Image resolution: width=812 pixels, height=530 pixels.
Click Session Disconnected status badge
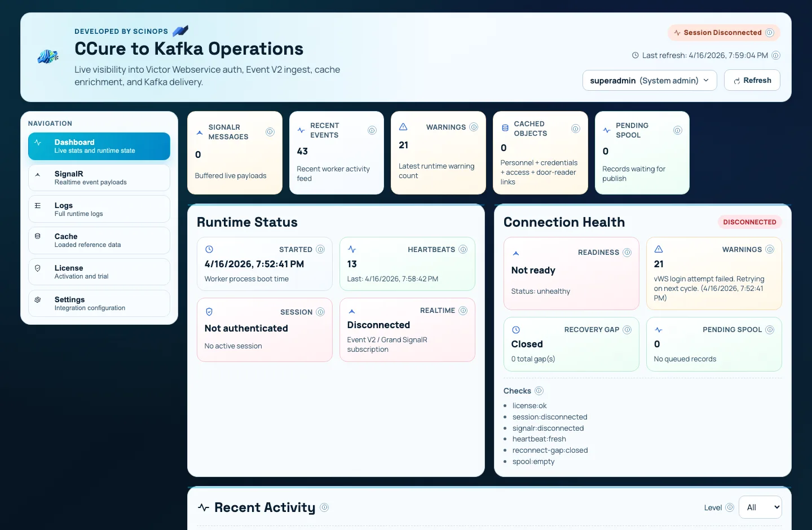(x=724, y=33)
